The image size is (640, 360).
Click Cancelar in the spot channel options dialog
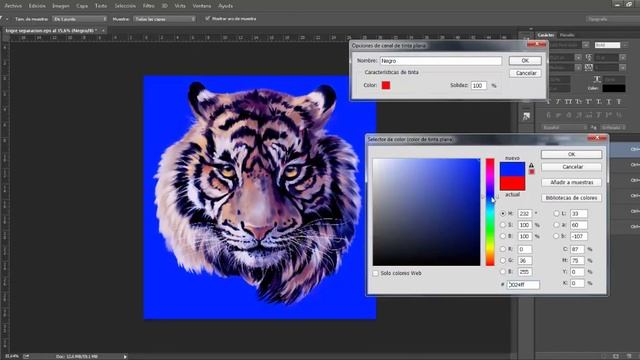525,73
